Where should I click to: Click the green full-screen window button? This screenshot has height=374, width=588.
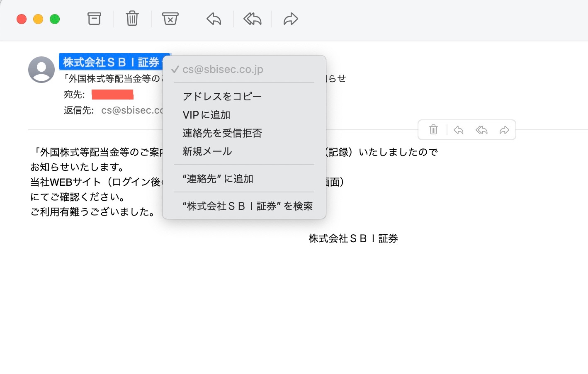coord(55,19)
